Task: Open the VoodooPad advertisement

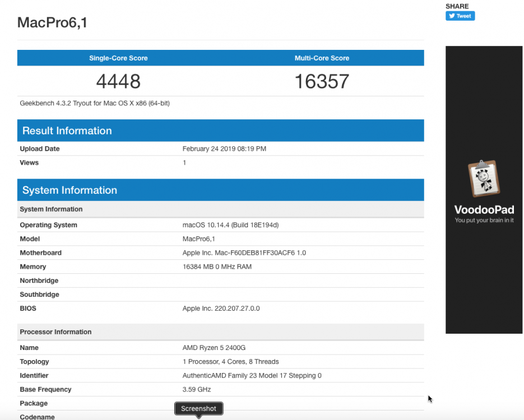Action: tap(484, 190)
